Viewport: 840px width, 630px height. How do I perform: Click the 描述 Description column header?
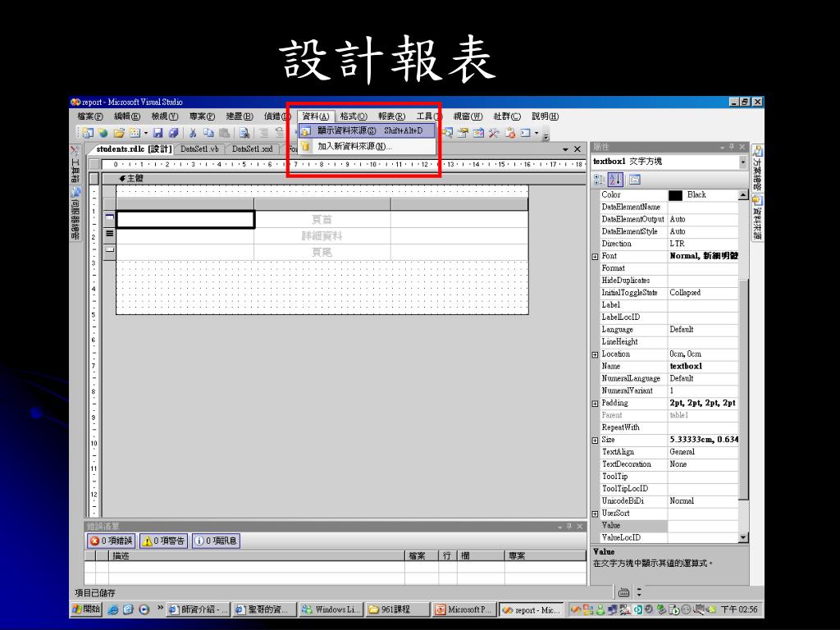tap(256, 555)
